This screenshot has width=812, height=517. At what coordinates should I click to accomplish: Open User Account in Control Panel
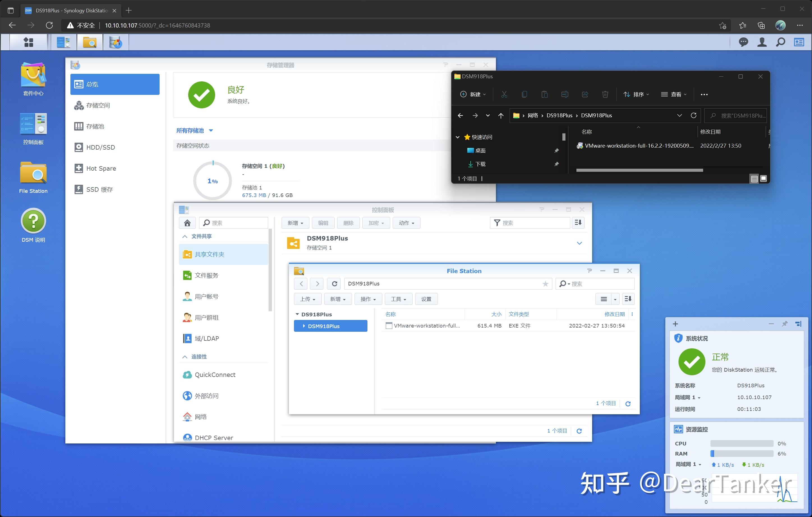pos(223,296)
